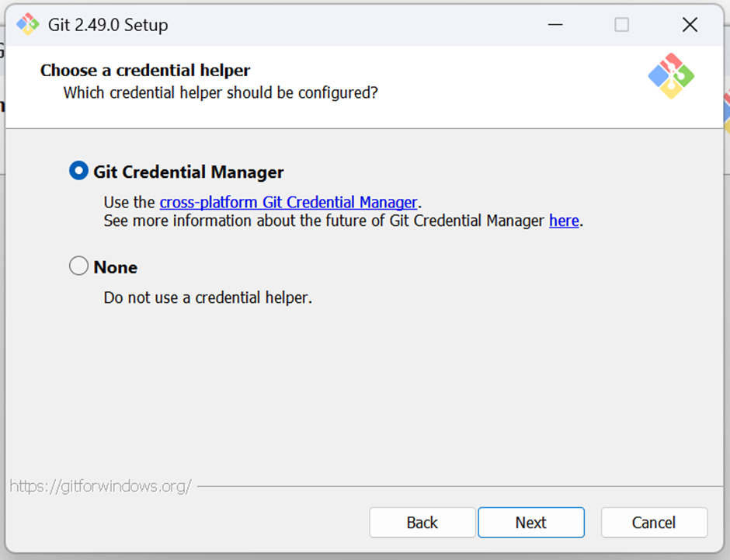Viewport: 730px width, 560px height.
Task: Click the greyed-out maximize window icon
Action: pos(621,25)
